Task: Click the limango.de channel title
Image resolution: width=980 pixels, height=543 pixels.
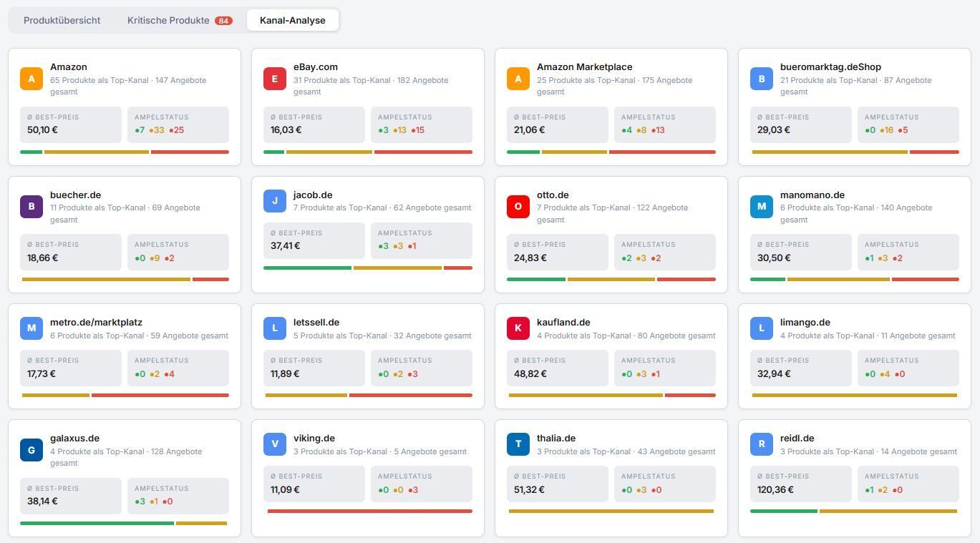Action: pyautogui.click(x=805, y=322)
